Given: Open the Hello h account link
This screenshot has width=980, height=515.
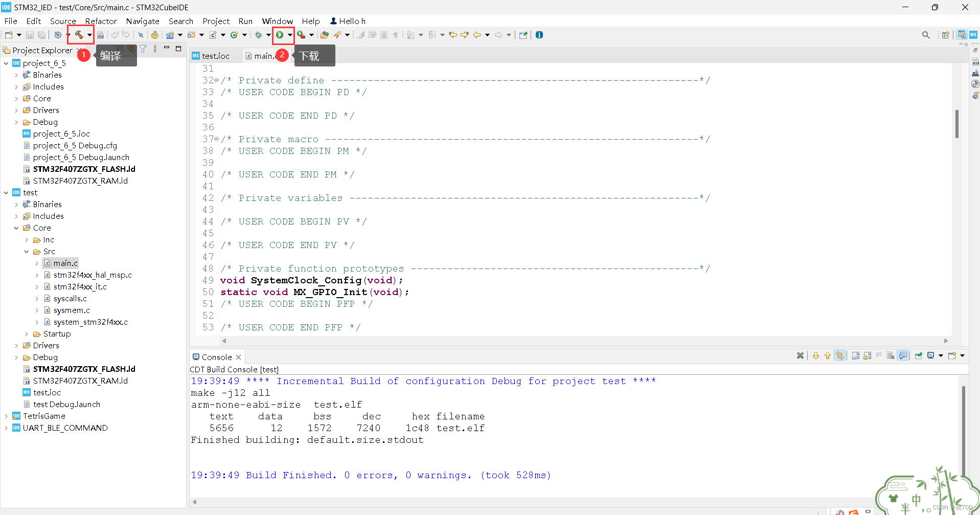Looking at the screenshot, I should pyautogui.click(x=348, y=21).
